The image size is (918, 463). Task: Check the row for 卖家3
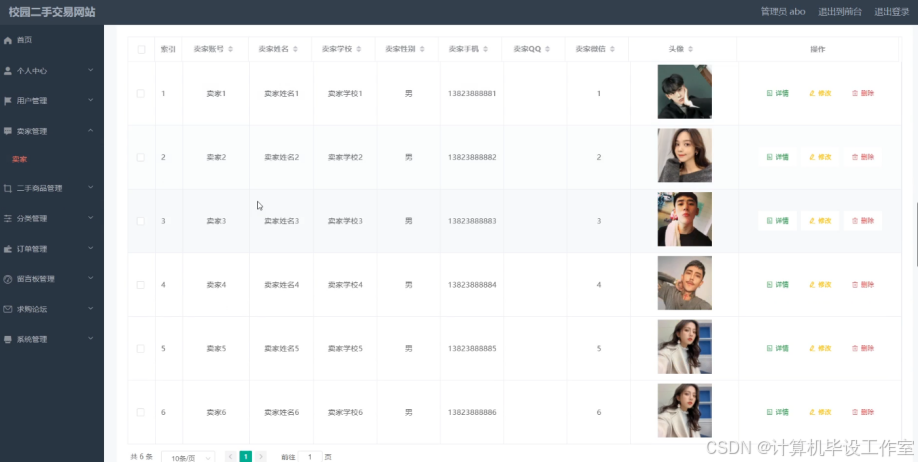[141, 221]
